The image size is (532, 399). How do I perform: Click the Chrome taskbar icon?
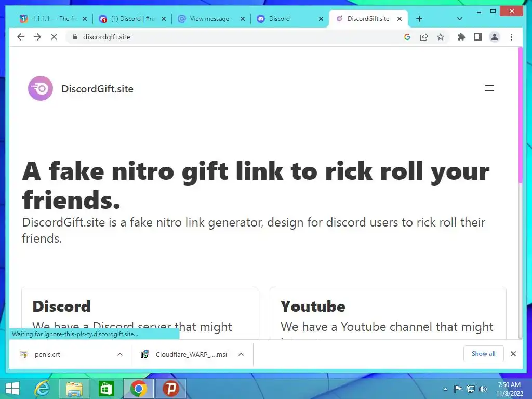coord(138,389)
